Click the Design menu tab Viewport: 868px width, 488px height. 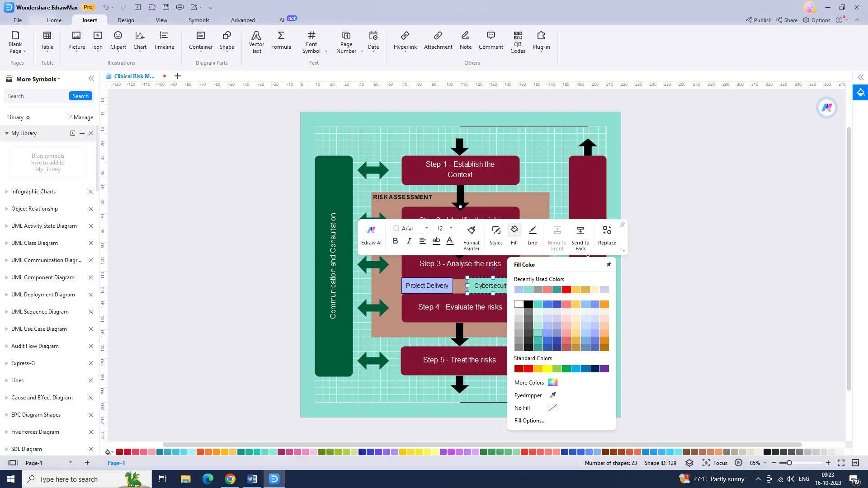(x=126, y=20)
